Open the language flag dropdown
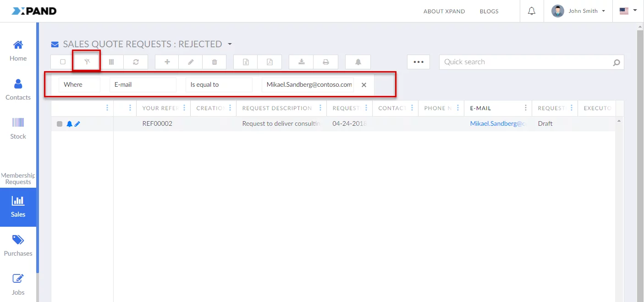 (x=628, y=11)
